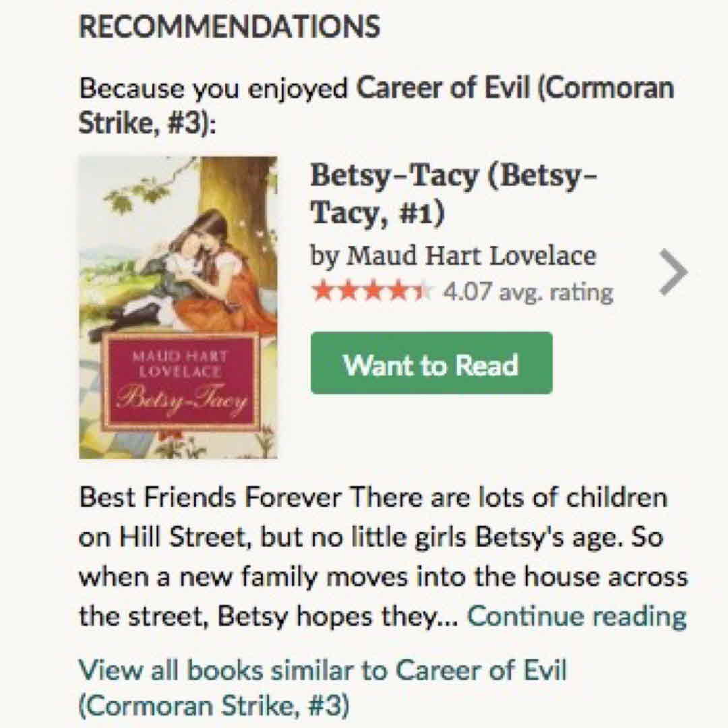Open Continue reading link in description
The image size is (728, 728).
[577, 616]
